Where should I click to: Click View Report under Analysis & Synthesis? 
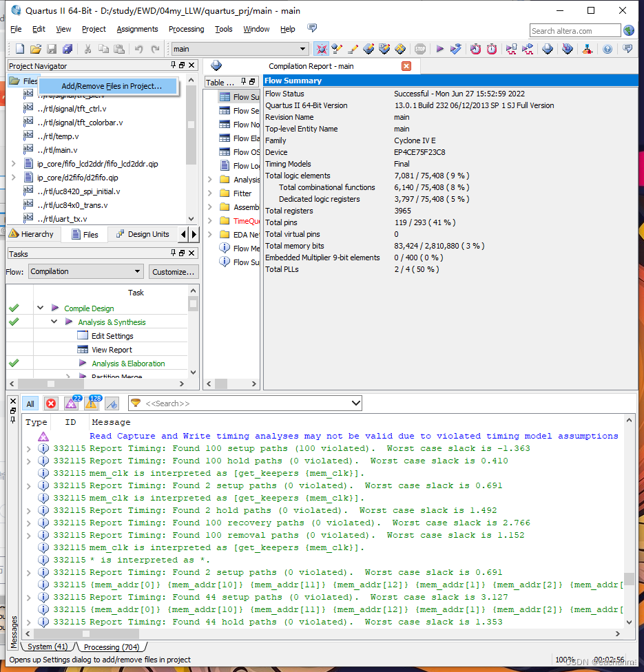[110, 350]
